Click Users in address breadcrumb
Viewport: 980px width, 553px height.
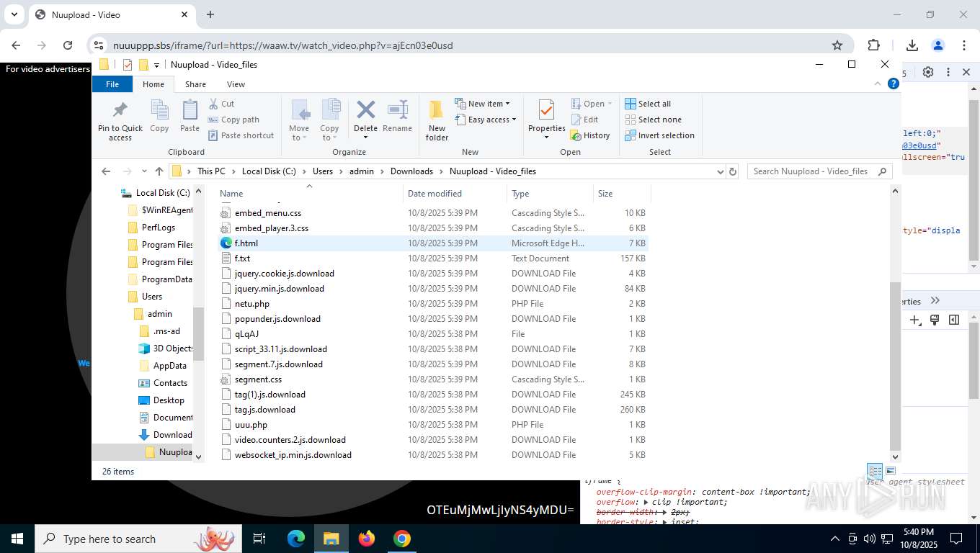tap(323, 171)
